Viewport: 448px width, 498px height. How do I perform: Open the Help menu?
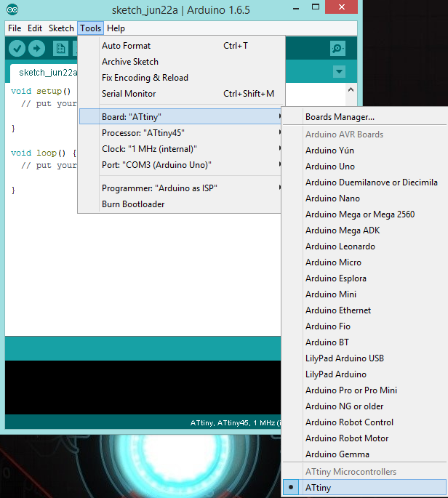(116, 28)
